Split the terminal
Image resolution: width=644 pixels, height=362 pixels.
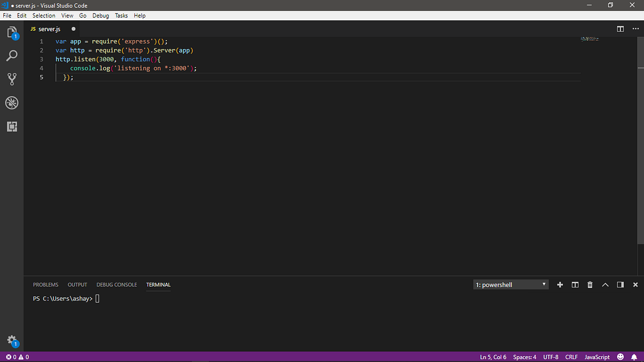pos(575,284)
